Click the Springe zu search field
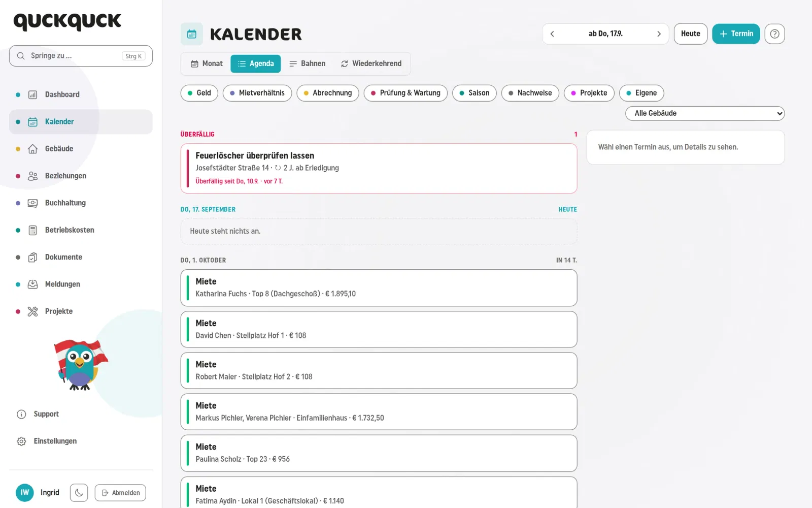Image resolution: width=812 pixels, height=508 pixels. point(81,56)
